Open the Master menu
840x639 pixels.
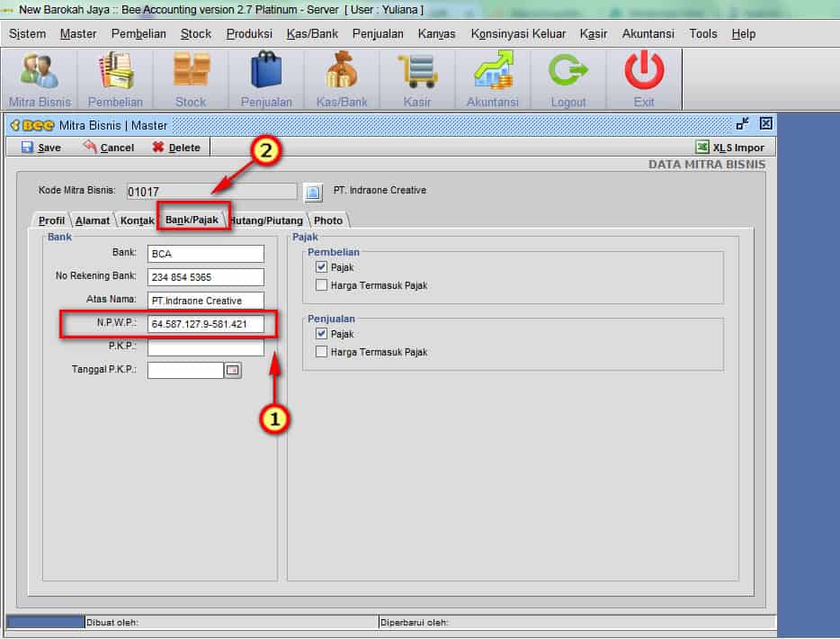pos(78,34)
